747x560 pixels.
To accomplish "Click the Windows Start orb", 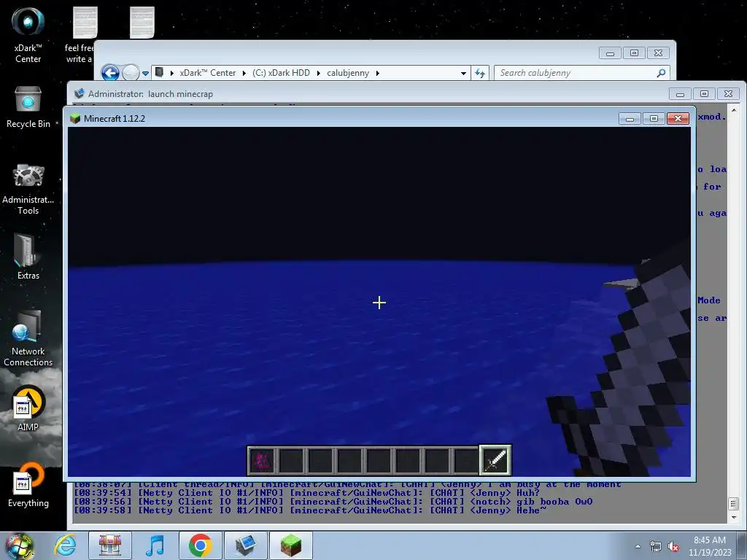I will [x=19, y=545].
